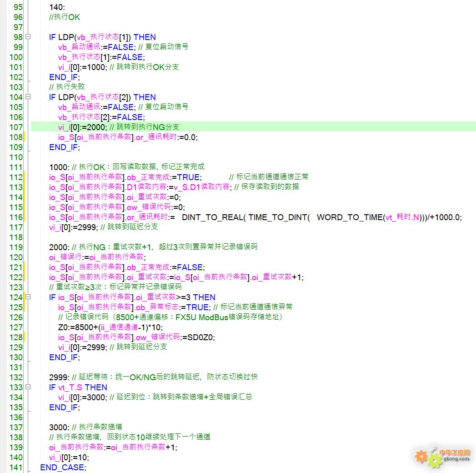Click the gkong.com watermark text
The height and width of the screenshot is (473, 476).
455,458
